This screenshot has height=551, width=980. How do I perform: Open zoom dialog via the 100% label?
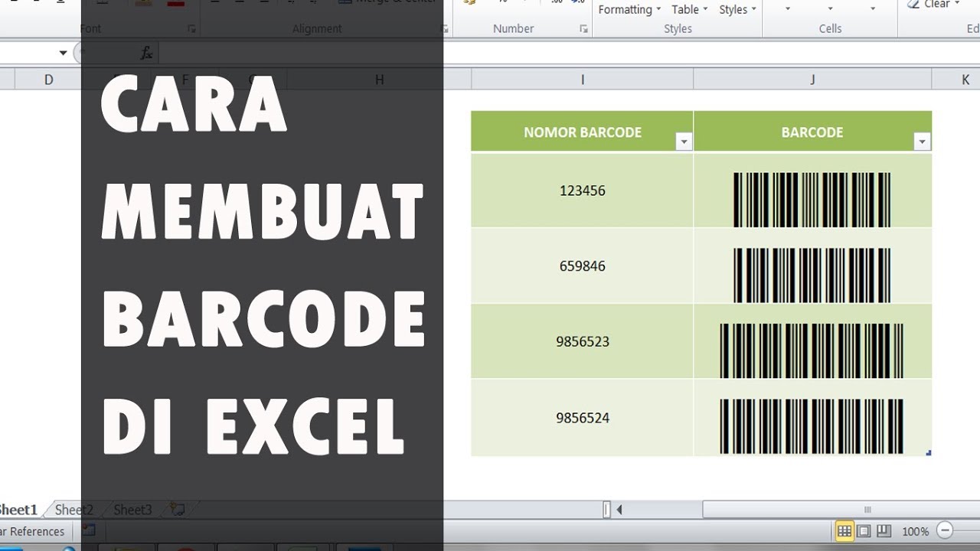(x=915, y=531)
